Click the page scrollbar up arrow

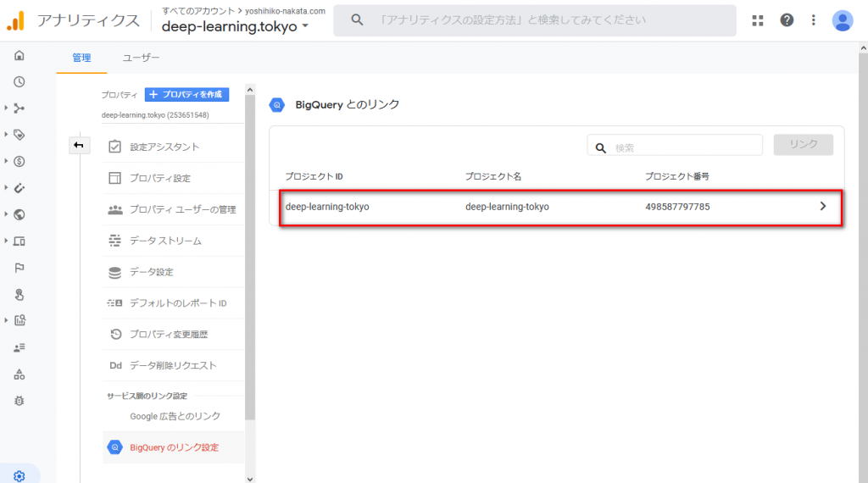(x=863, y=48)
